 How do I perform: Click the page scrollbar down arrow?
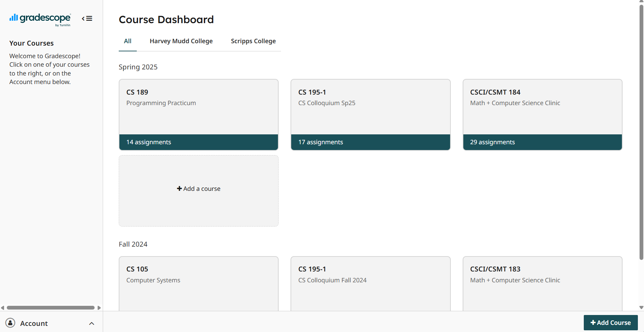(x=641, y=308)
